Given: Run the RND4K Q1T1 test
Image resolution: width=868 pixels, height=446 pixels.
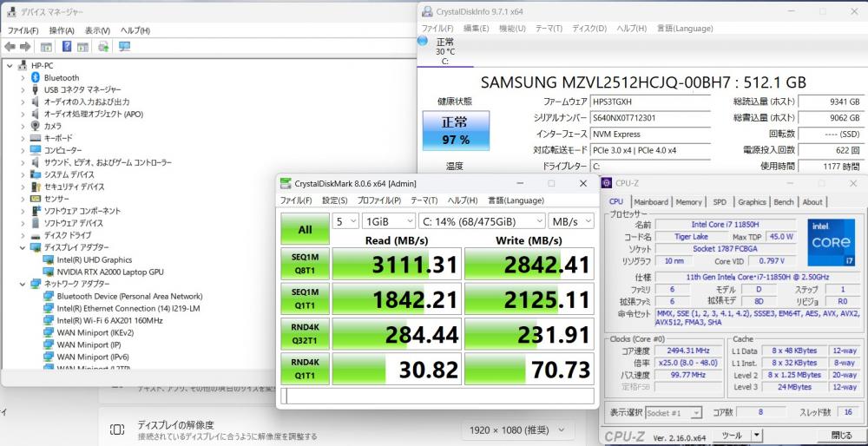Looking at the screenshot, I should tap(305, 369).
